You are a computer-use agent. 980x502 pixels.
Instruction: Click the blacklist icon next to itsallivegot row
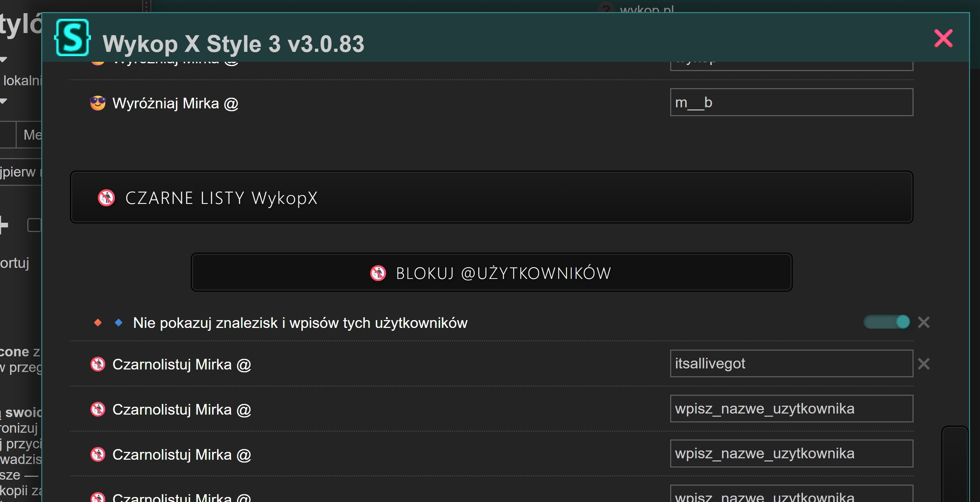pos(98,364)
